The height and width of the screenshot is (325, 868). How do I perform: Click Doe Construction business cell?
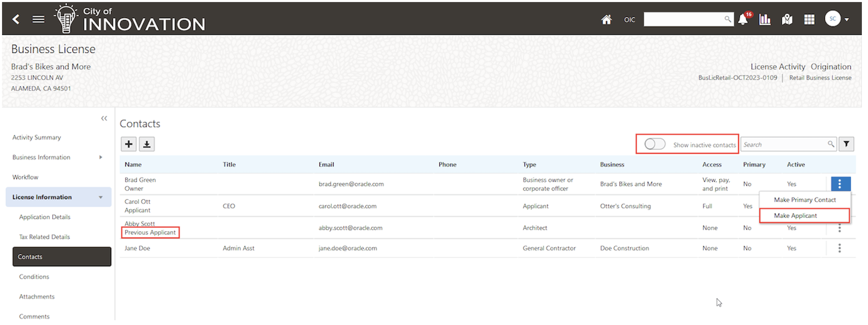point(624,248)
